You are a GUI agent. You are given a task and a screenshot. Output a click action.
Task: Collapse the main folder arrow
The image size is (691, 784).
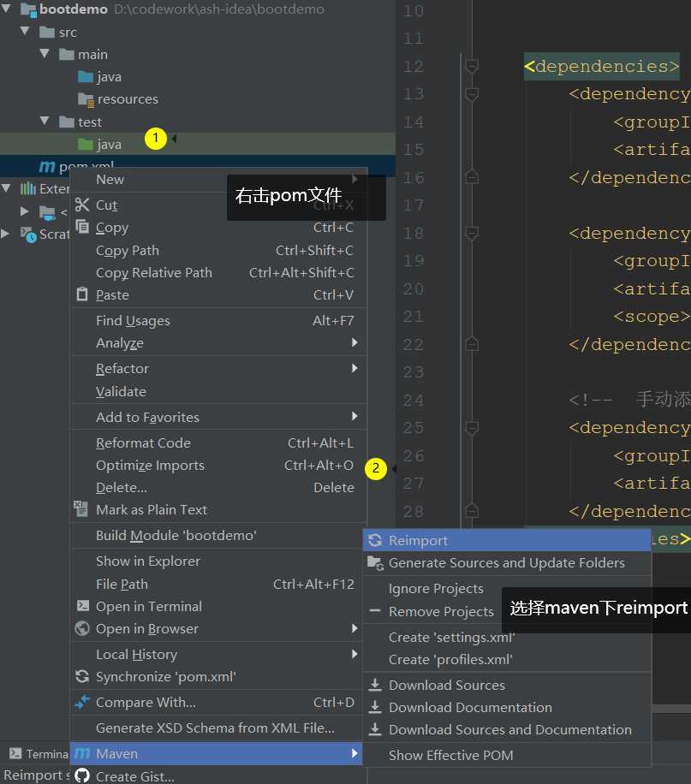point(45,53)
